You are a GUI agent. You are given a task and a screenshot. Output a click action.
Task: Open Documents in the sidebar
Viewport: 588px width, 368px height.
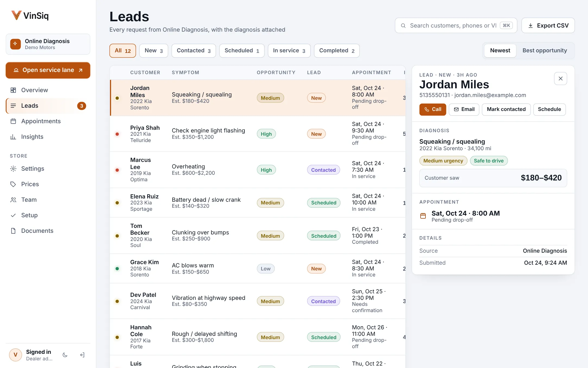click(x=48, y=231)
